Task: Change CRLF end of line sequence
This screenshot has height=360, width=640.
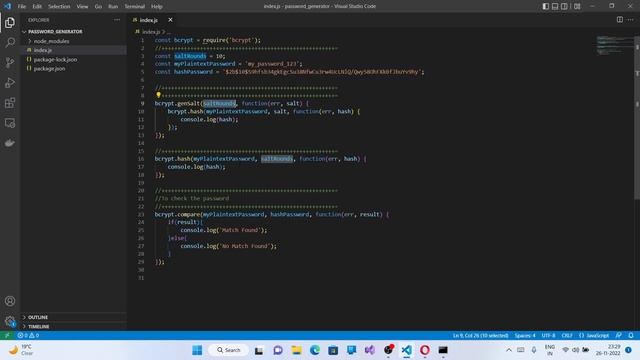Action: (x=567, y=335)
